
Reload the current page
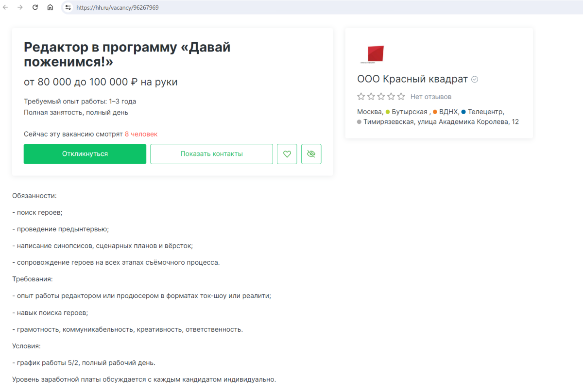(x=35, y=8)
